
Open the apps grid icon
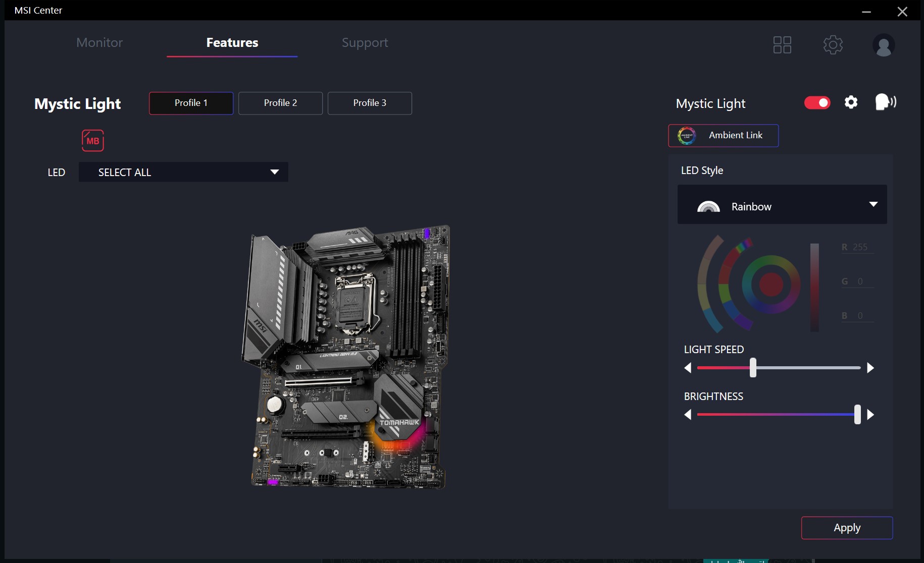tap(782, 45)
